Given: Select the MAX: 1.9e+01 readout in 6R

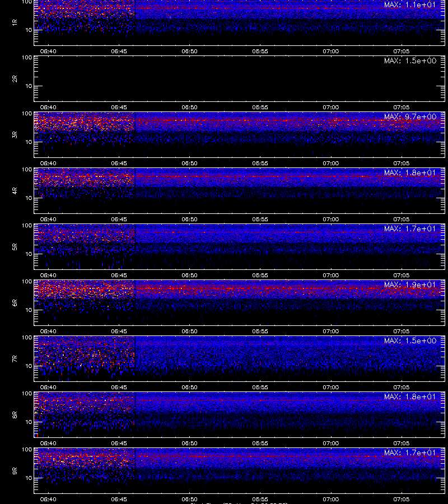Looking at the screenshot, I should click(410, 284).
